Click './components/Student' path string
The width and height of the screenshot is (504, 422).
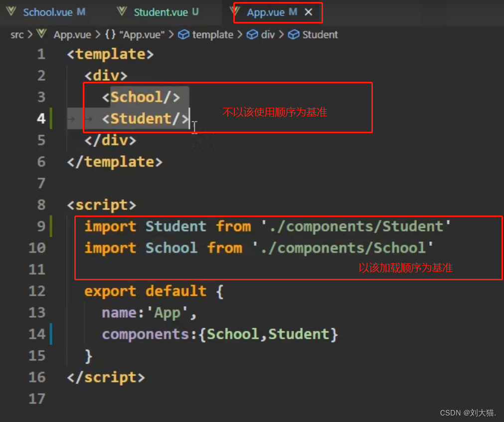coord(356,226)
